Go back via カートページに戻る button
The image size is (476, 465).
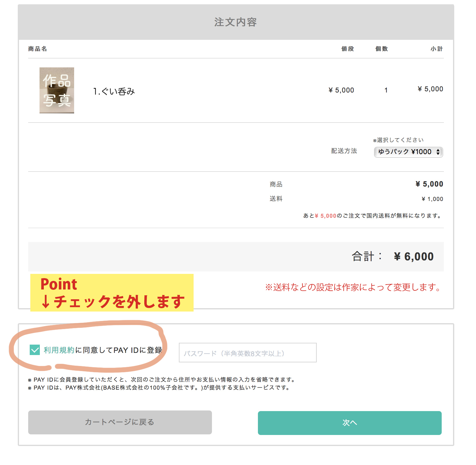click(120, 422)
